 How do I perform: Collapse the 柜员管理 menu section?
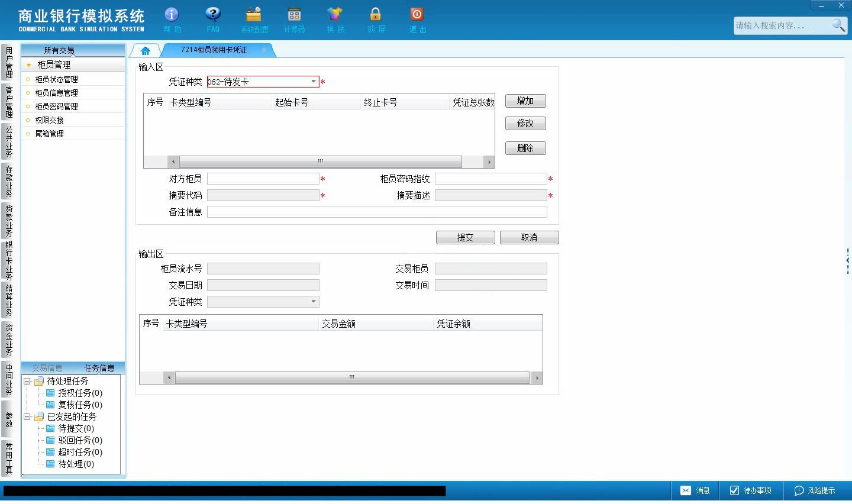point(28,65)
